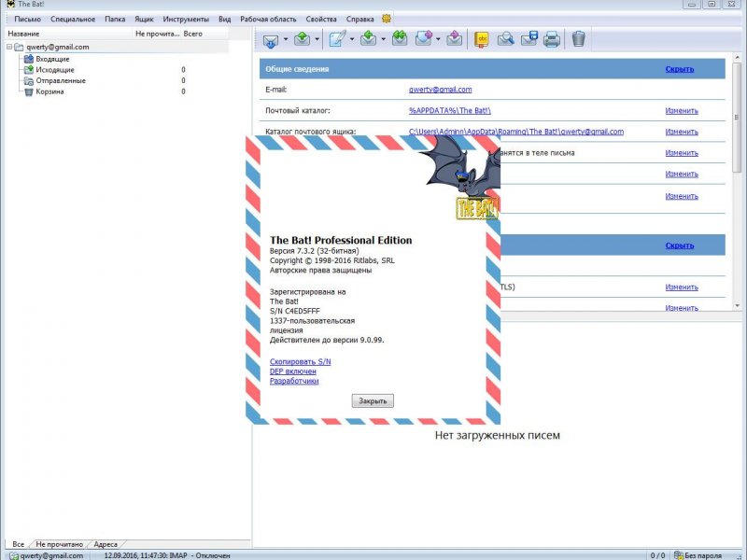Select the Исходящие folder
Image resolution: width=747 pixels, height=560 pixels.
[x=55, y=69]
